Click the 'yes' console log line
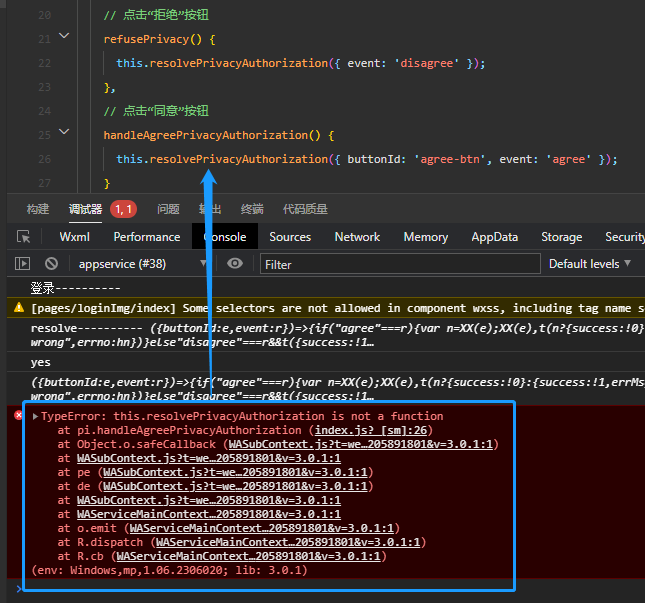Image resolution: width=645 pixels, height=603 pixels. tap(40, 362)
